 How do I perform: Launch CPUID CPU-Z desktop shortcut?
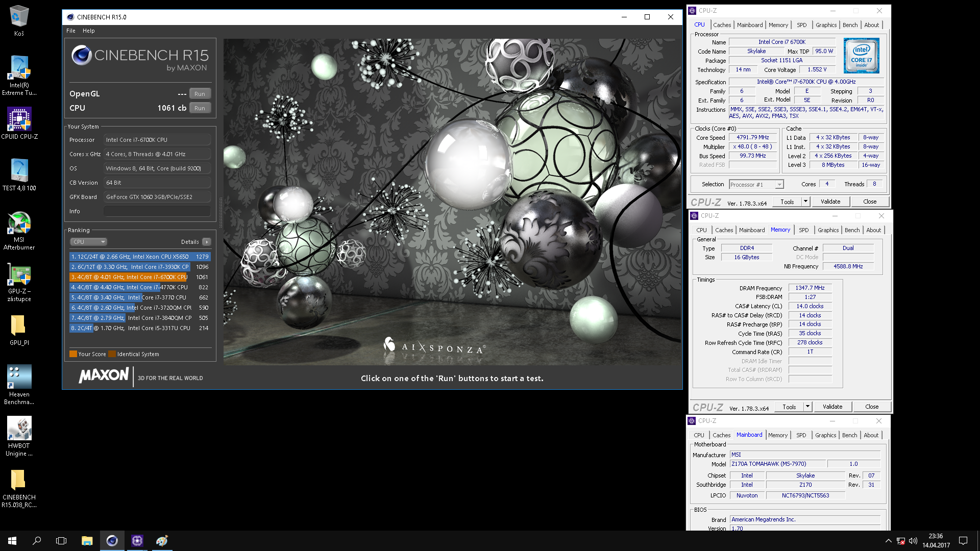coord(19,123)
